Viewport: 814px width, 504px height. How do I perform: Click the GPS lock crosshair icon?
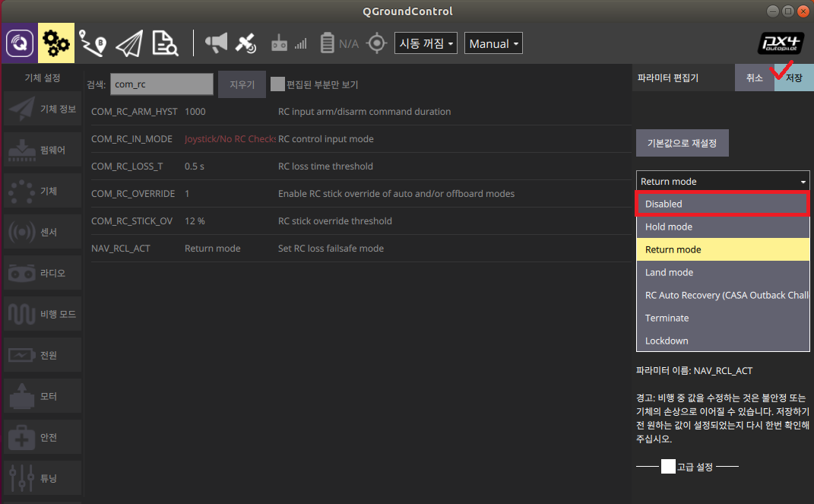coord(377,43)
